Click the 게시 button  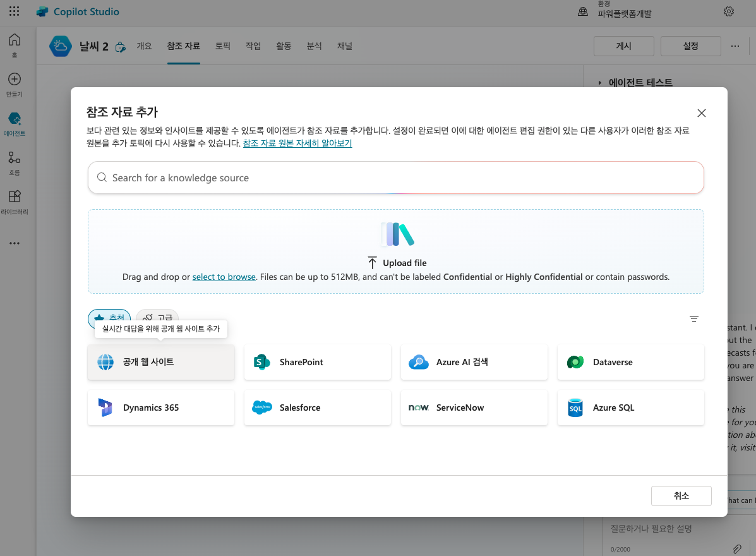[624, 46]
